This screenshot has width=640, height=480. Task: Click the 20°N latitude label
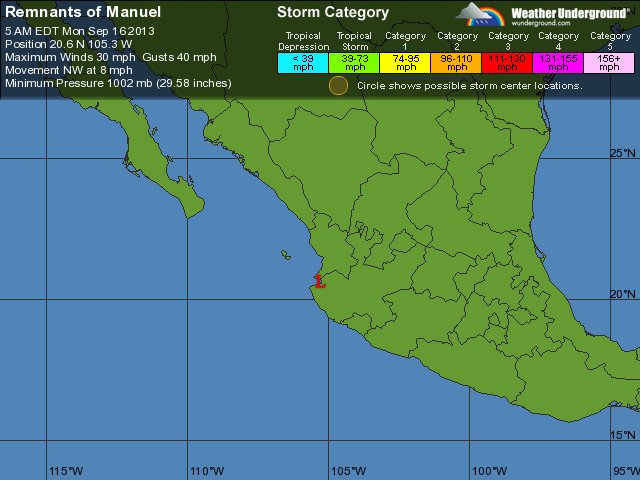point(623,294)
